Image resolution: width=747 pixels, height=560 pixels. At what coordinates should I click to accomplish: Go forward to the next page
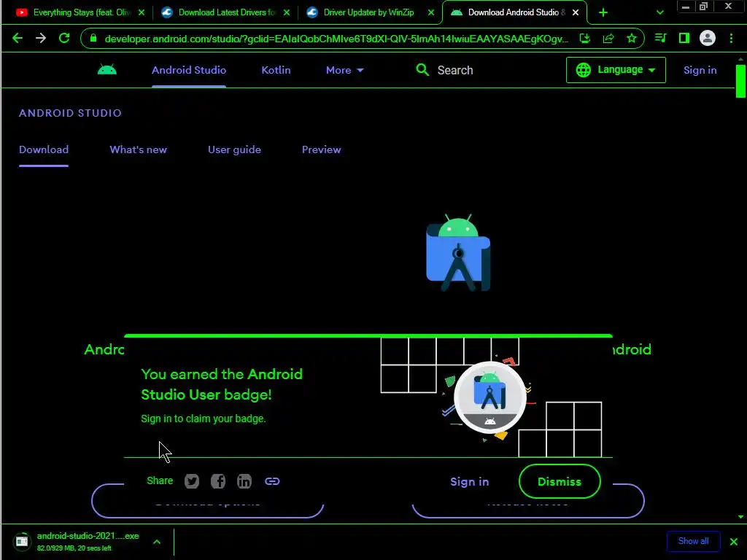coord(41,38)
